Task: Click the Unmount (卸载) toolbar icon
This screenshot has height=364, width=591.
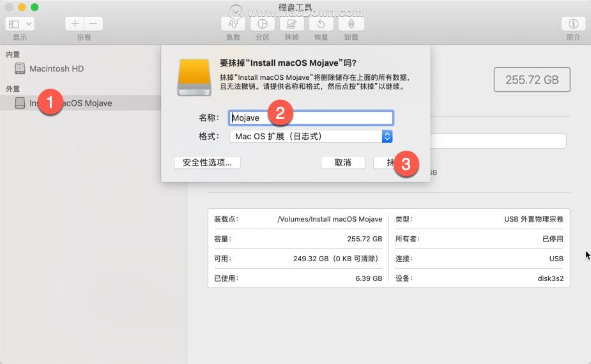Action: [x=351, y=24]
